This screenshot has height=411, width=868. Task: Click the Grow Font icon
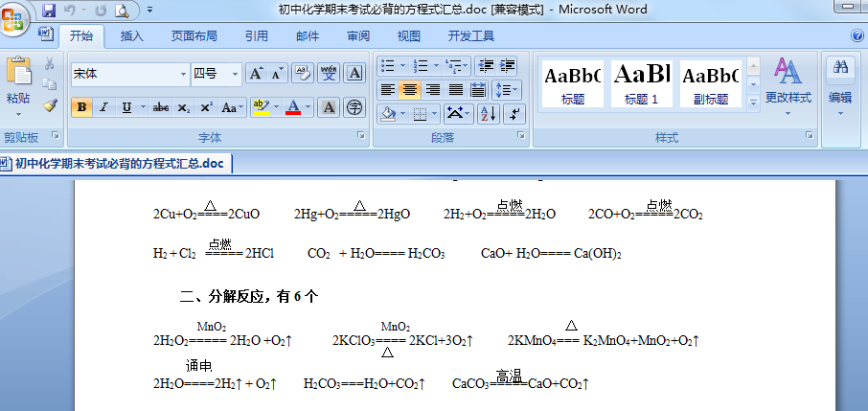pos(256,74)
